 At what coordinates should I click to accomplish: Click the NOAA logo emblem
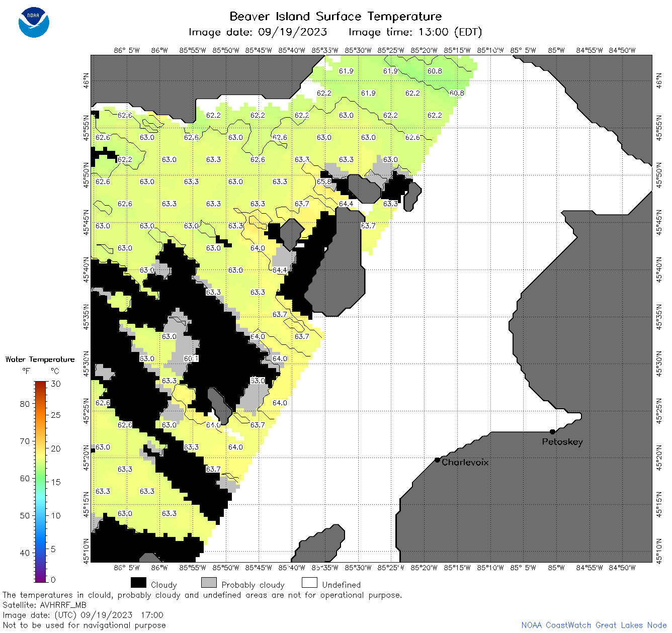pos(34,22)
